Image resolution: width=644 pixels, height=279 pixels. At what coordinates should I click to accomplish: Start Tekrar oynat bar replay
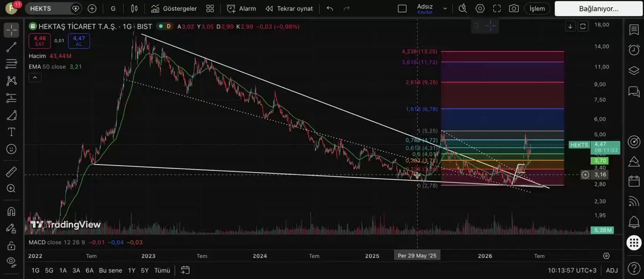tap(289, 8)
